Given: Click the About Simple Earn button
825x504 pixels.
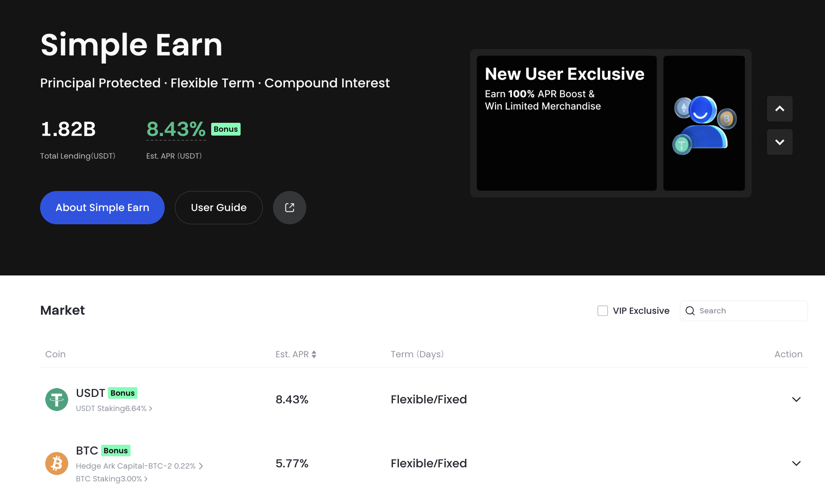Looking at the screenshot, I should (102, 208).
